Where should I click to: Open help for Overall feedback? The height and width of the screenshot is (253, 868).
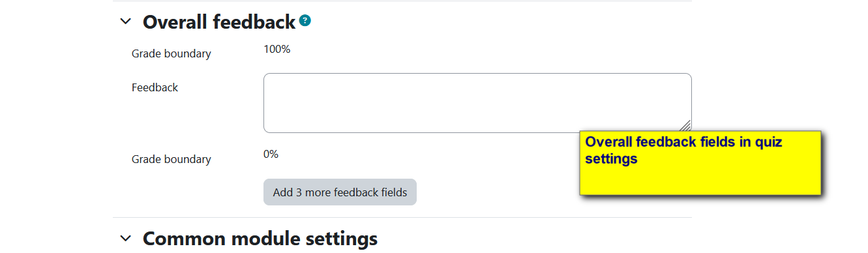305,21
